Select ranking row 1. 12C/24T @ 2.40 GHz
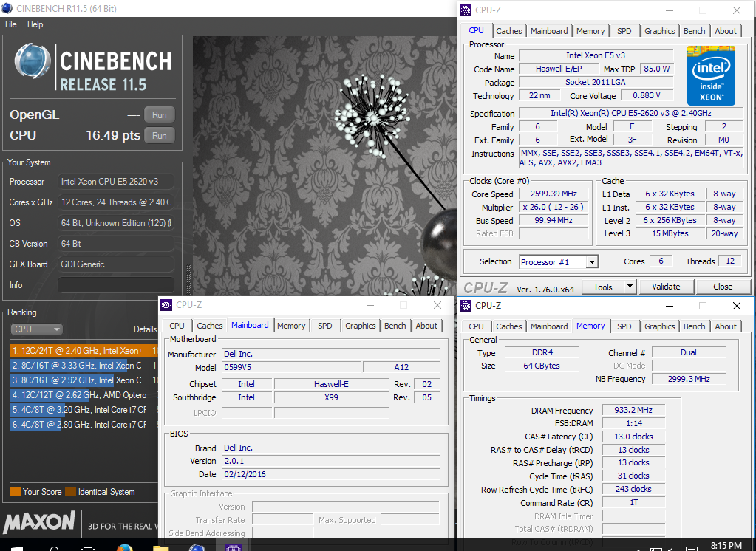756x551 pixels. [84, 350]
